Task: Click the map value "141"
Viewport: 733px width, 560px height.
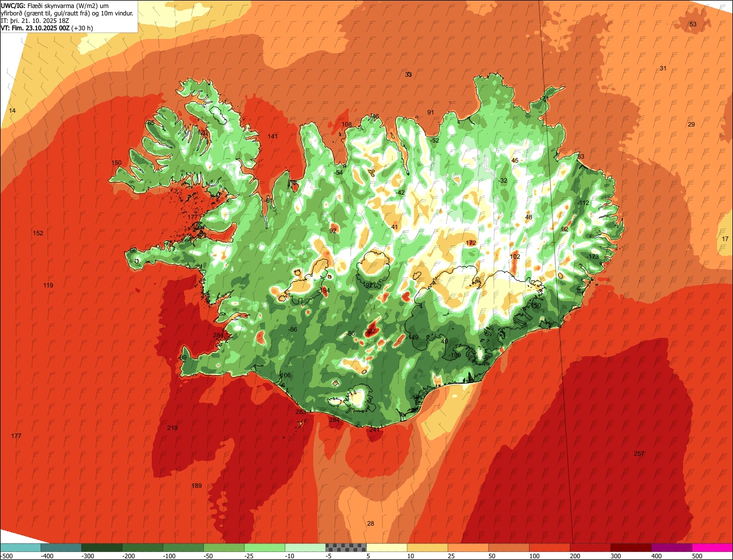Action: click(273, 136)
